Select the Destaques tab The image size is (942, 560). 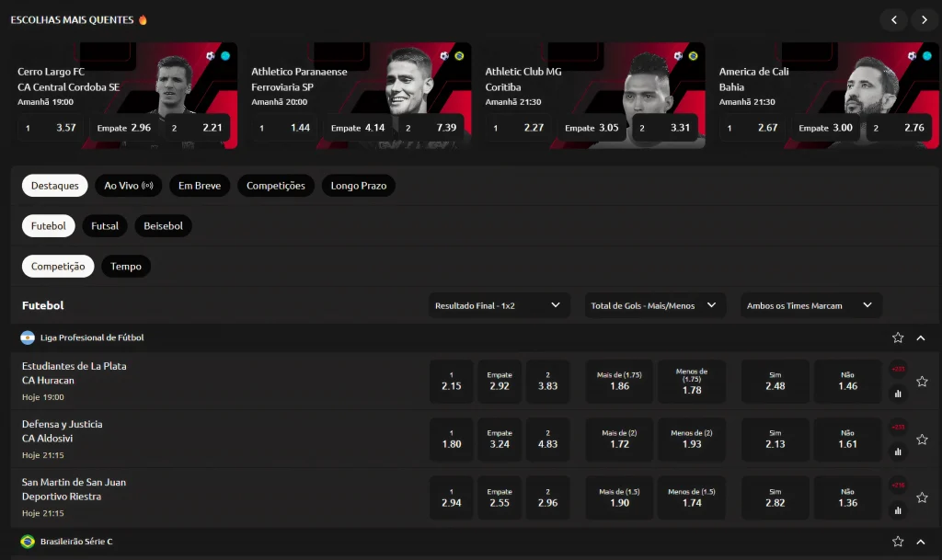click(x=54, y=186)
